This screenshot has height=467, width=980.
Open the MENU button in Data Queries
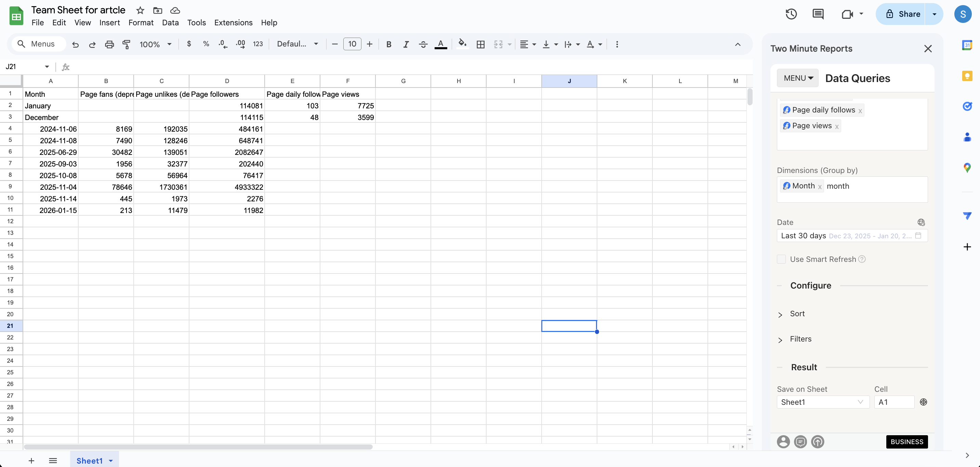pos(798,78)
